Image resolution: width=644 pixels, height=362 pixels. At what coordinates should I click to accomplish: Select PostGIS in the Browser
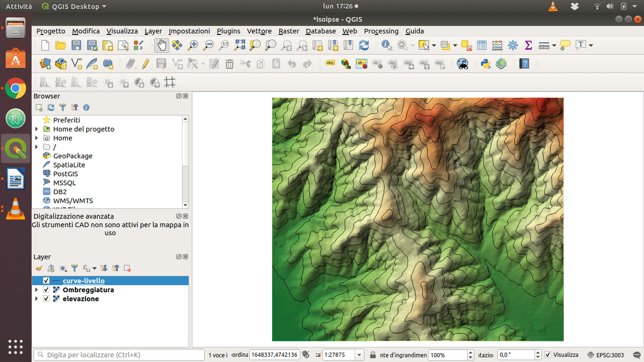pos(65,174)
